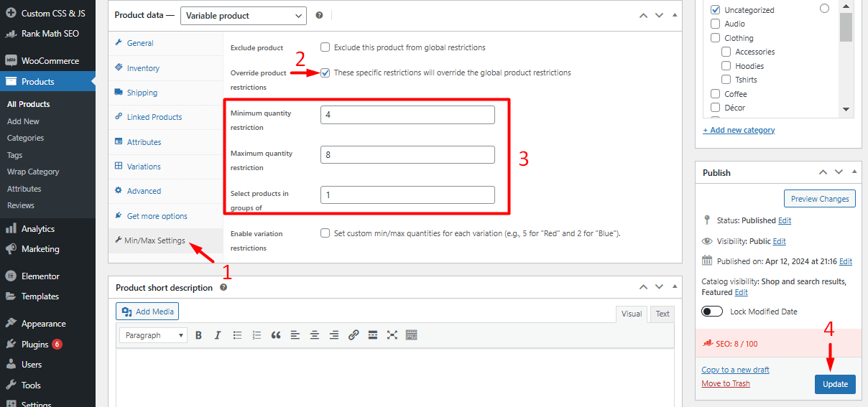Click the Add new category link
This screenshot has width=868, height=407.
(x=739, y=130)
